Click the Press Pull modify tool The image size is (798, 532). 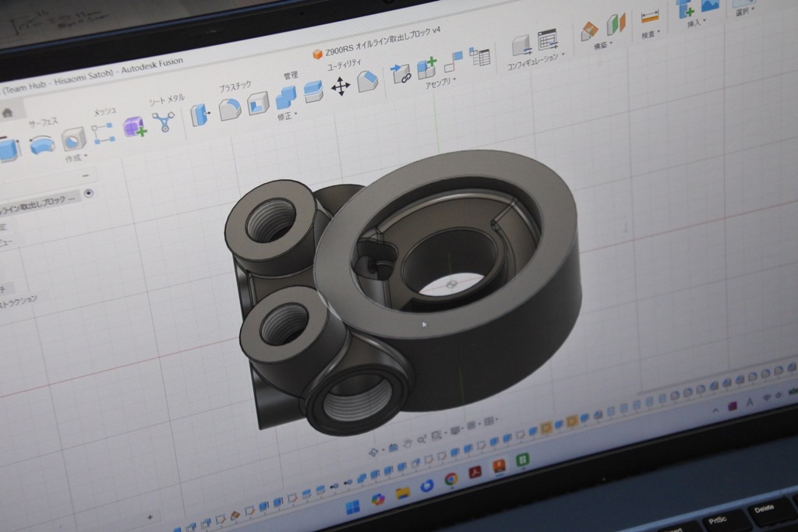(x=199, y=115)
